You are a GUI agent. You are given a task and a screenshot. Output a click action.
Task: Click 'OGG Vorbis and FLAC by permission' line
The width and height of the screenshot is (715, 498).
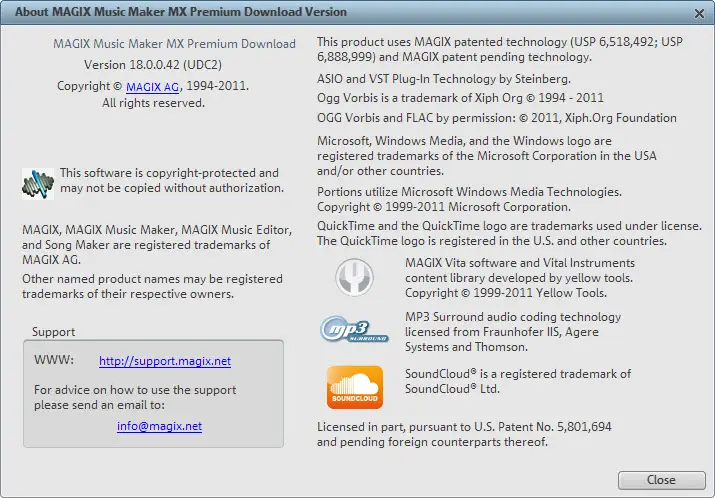click(x=497, y=118)
